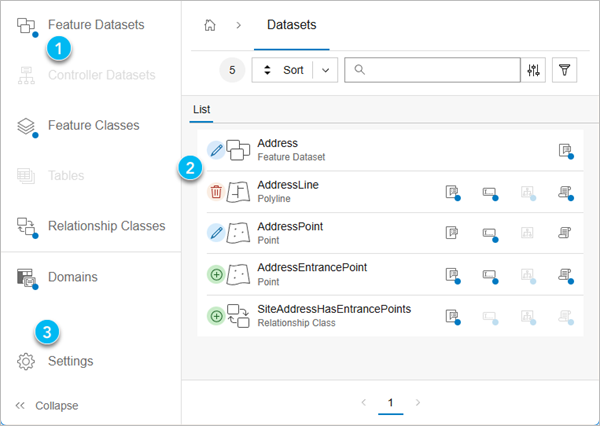Click add badge on AddressEntrancePoint
This screenshot has height=426, width=600.
217,273
